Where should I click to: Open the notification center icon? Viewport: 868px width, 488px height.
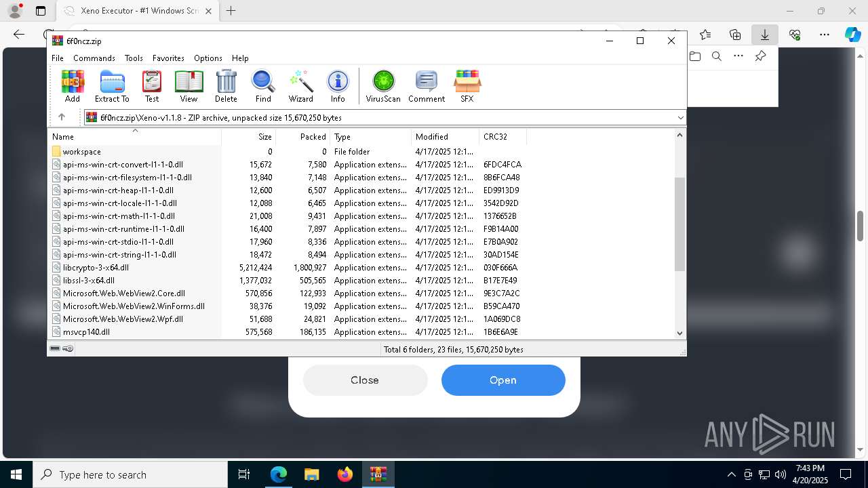coord(846,474)
